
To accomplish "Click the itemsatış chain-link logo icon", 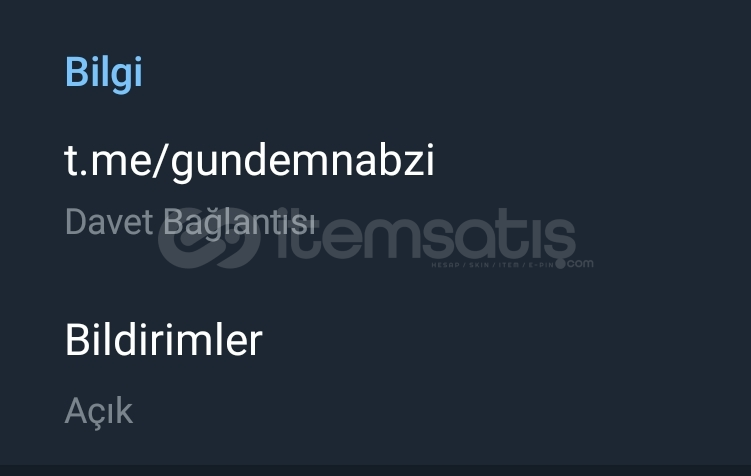I will tap(209, 237).
